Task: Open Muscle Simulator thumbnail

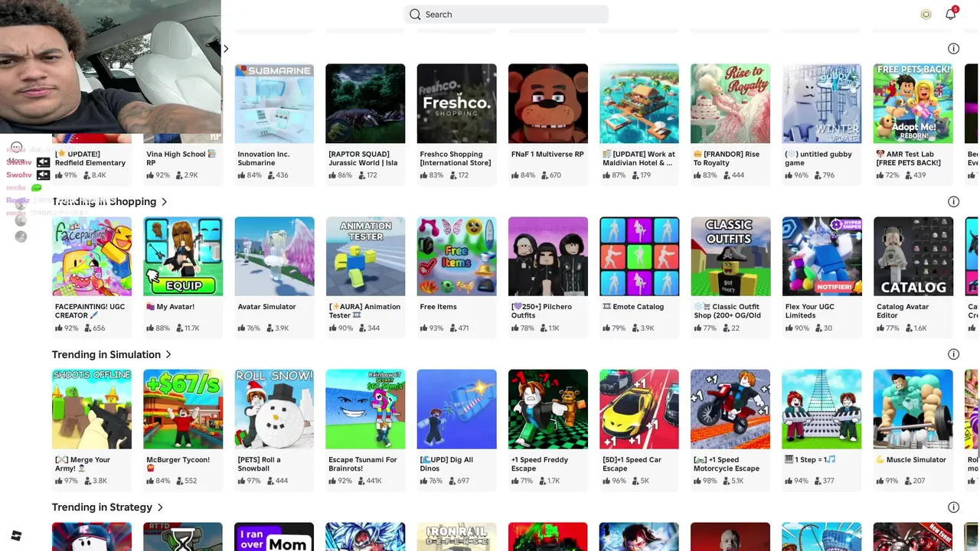Action: [913, 409]
